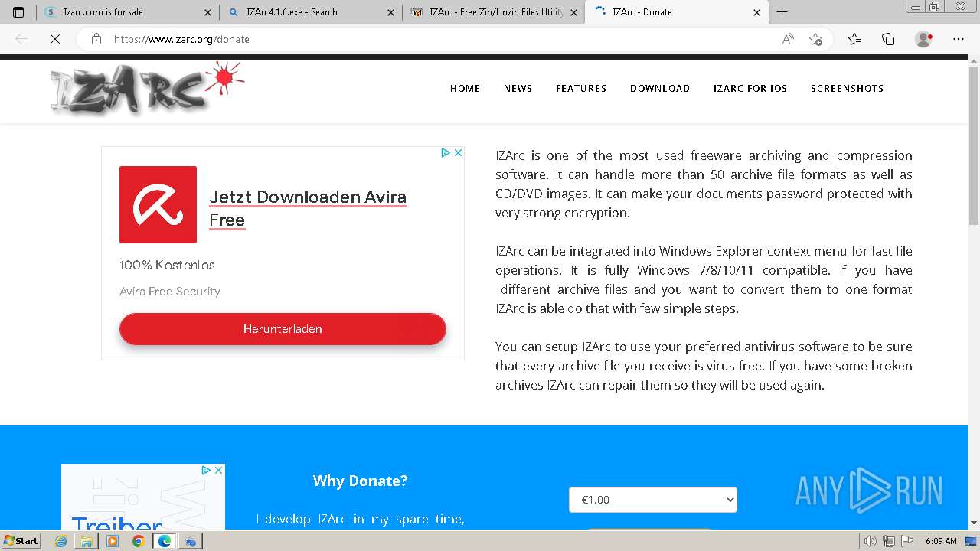Open the tab actions menu icon
Screen dimensions: 980x551
18,12
